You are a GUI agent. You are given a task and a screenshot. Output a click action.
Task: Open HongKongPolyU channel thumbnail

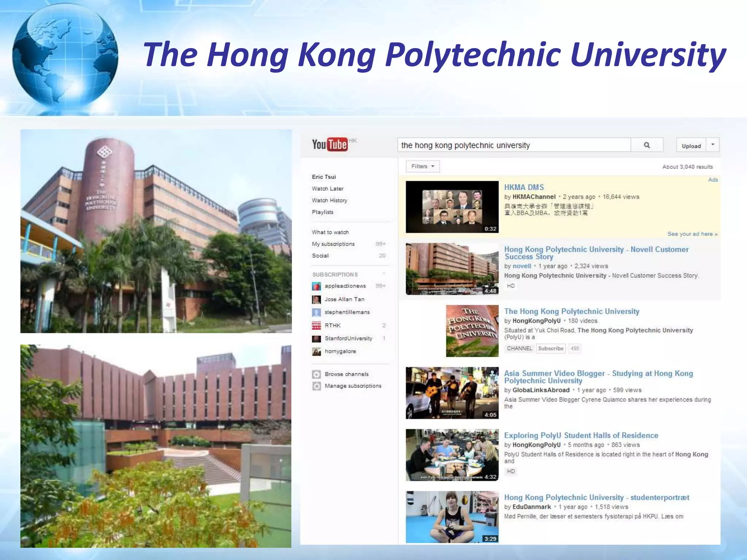pos(472,331)
